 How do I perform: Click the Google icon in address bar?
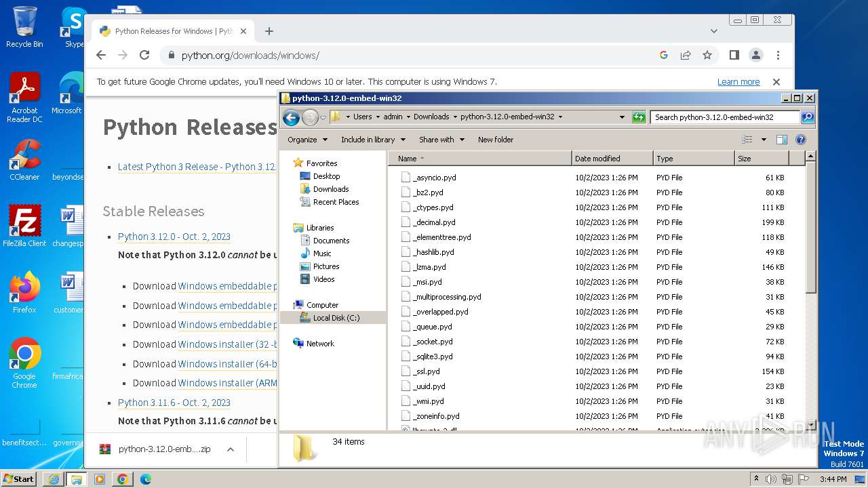point(664,56)
